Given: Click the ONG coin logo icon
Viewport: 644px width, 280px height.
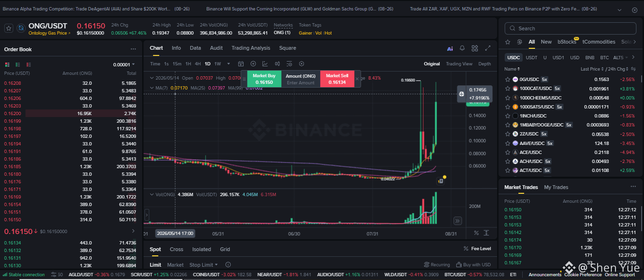Looking at the screenshot, I should pyautogui.click(x=21, y=28).
